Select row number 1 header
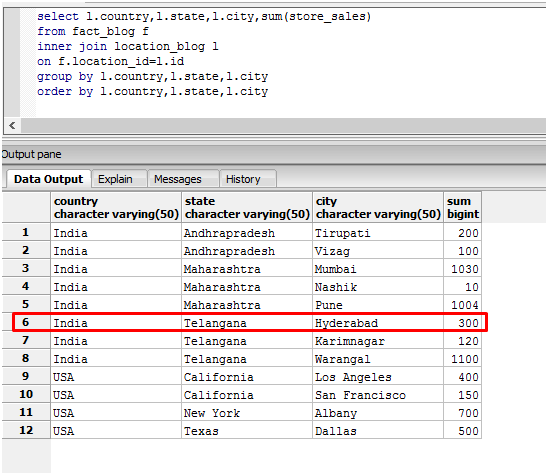This screenshot has height=475, width=548. [x=26, y=232]
